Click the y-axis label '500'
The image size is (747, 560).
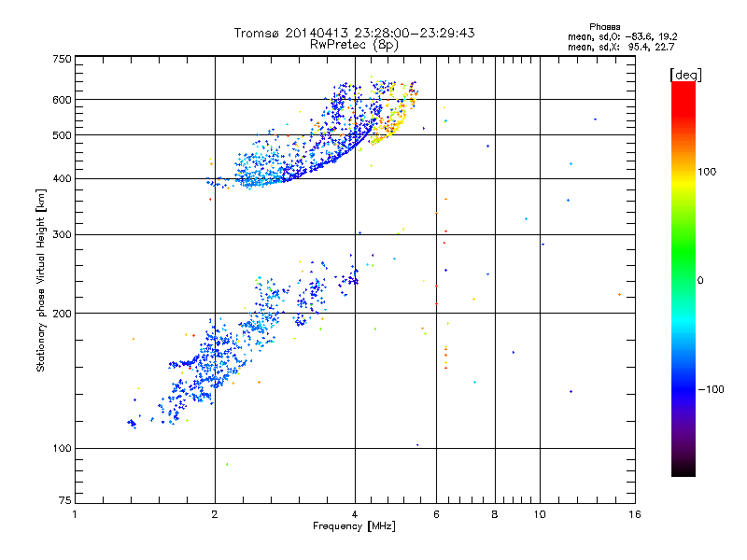[62, 135]
